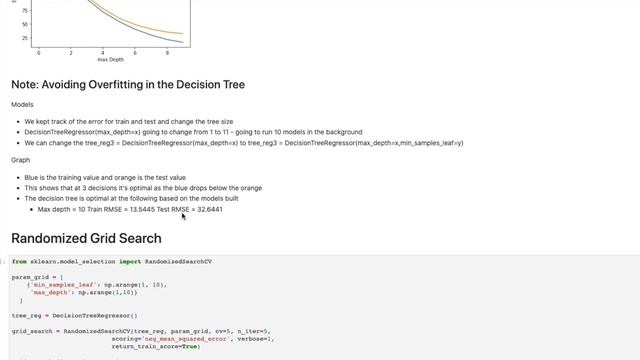The height and width of the screenshot is (360, 640).
Task: Click the 'Models' paragraph text
Action: (x=22, y=104)
